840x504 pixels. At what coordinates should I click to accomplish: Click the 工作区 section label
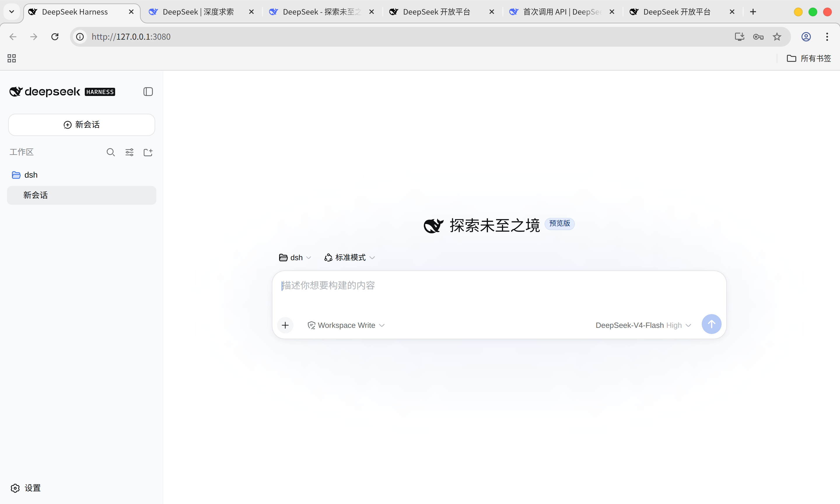(x=21, y=152)
